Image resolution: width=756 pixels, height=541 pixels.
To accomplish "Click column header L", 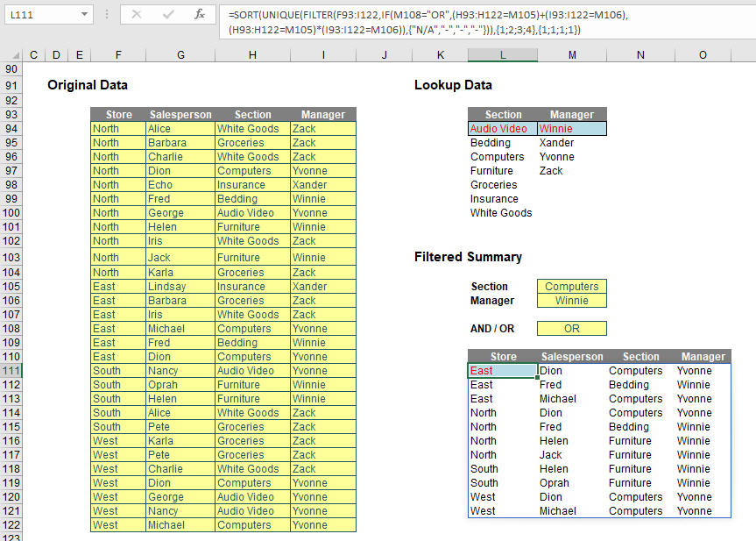I will click(x=502, y=54).
